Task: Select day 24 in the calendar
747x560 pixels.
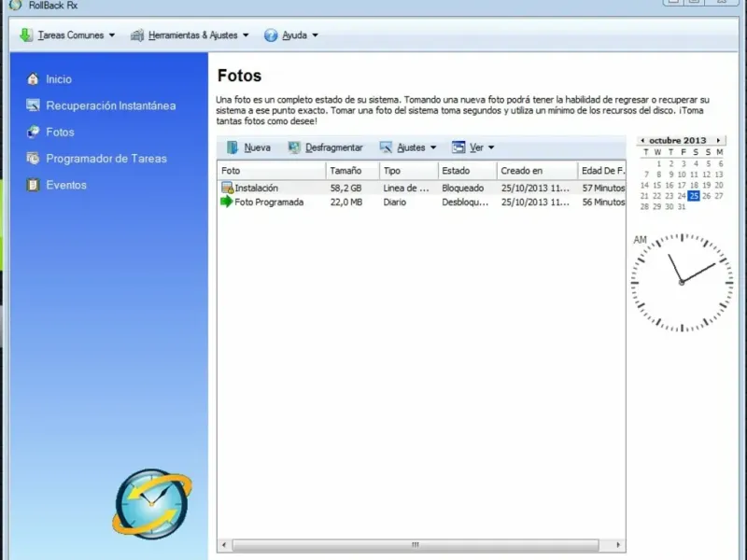Action: pos(682,196)
